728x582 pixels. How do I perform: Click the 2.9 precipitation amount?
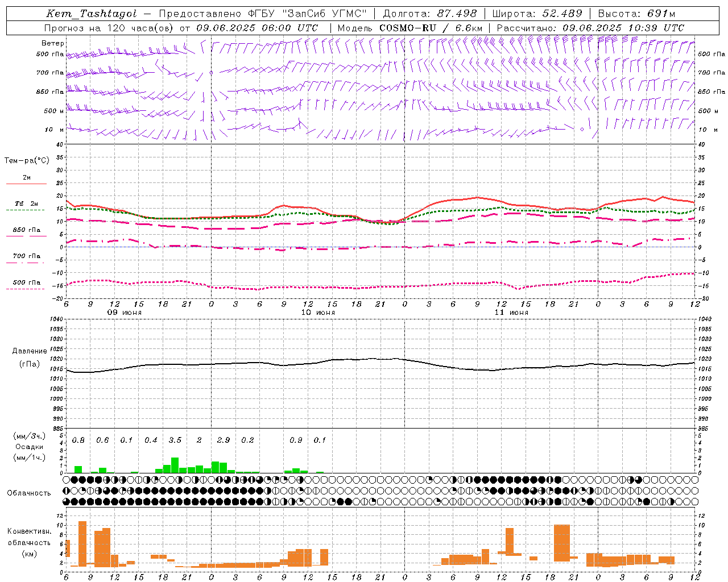tap(224, 440)
